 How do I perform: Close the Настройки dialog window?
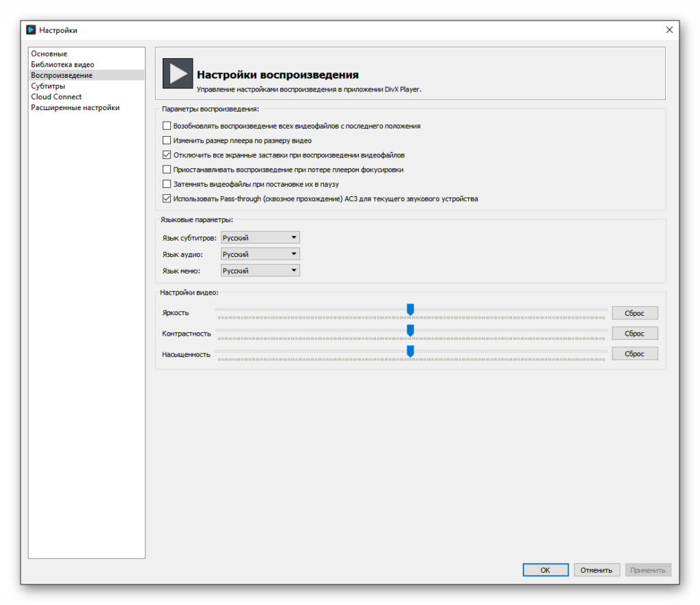(x=669, y=30)
